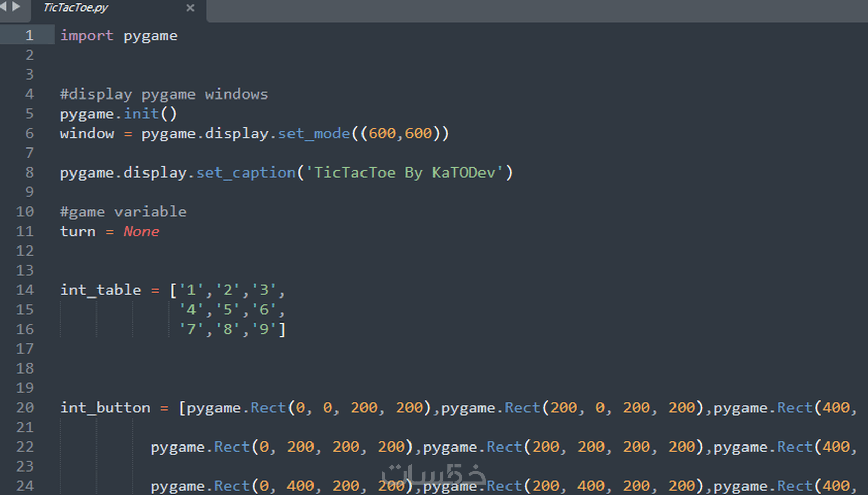868x495 pixels.
Task: Close the TicTacToe.py tab
Action: (x=190, y=8)
